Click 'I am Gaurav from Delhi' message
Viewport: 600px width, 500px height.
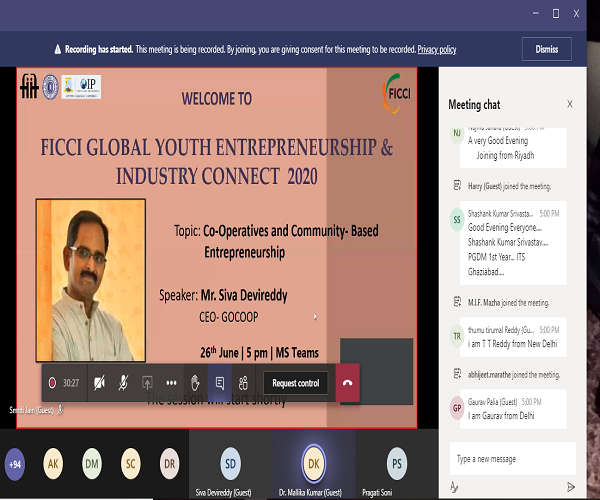(501, 415)
